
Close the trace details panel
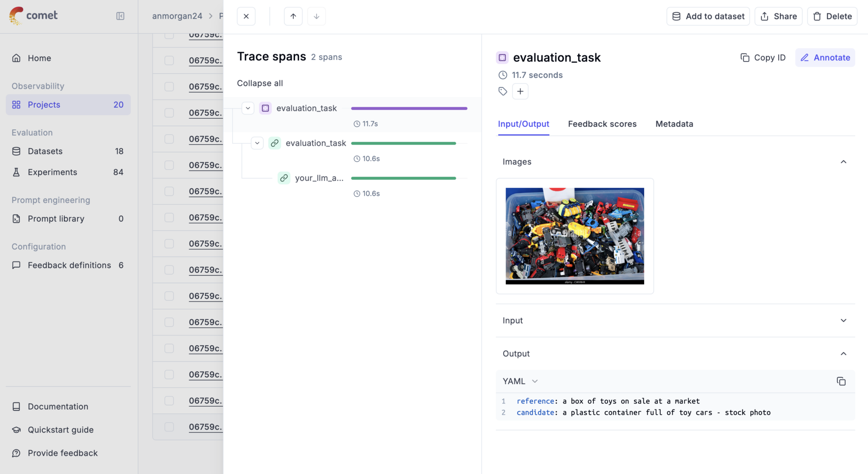246,17
